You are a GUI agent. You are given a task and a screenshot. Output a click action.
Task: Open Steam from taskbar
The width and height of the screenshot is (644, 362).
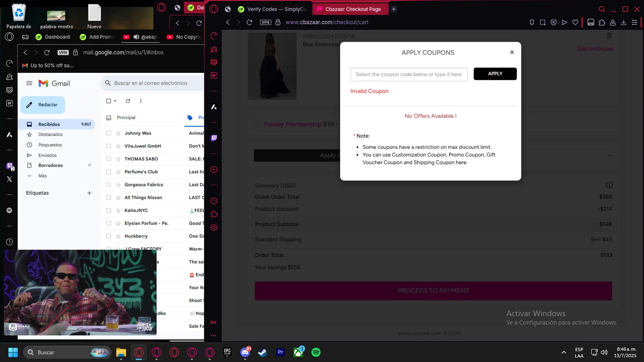pos(263,353)
